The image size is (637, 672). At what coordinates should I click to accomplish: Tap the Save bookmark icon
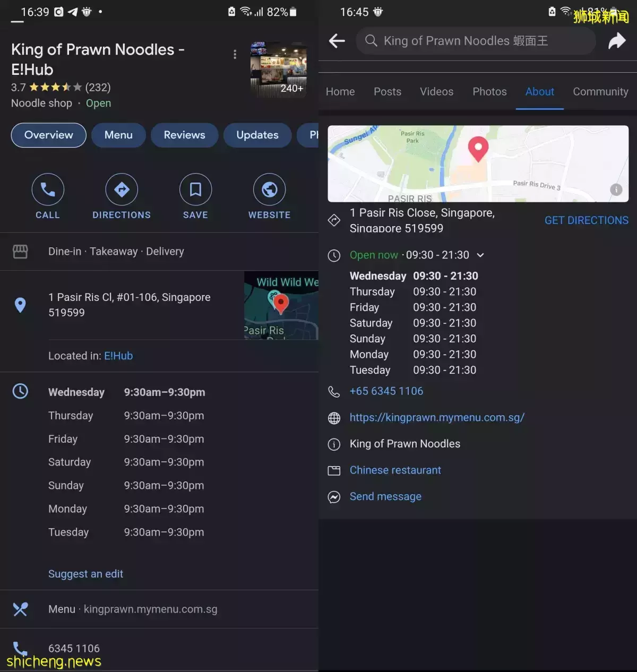(195, 189)
